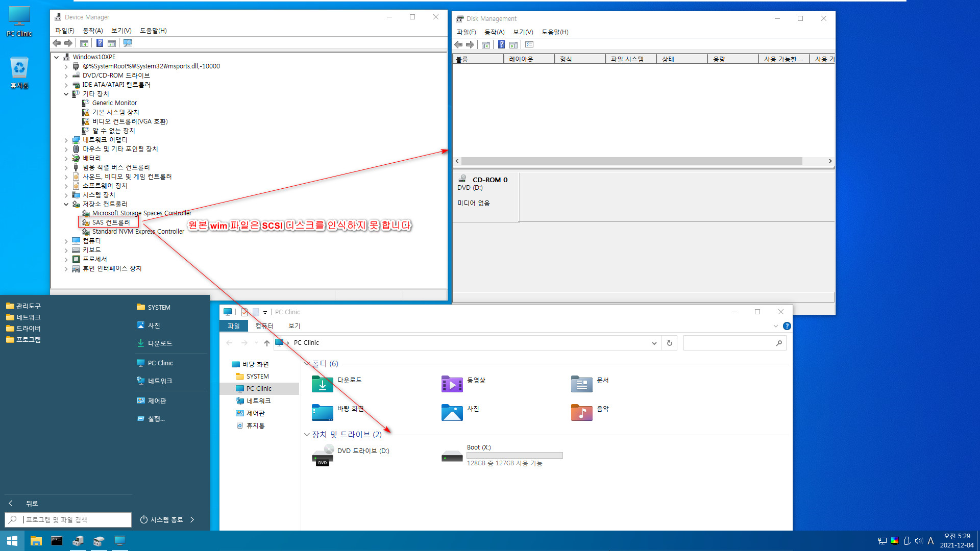
Task: Expand DVD/CD-ROM 드라이브 node
Action: coord(66,76)
